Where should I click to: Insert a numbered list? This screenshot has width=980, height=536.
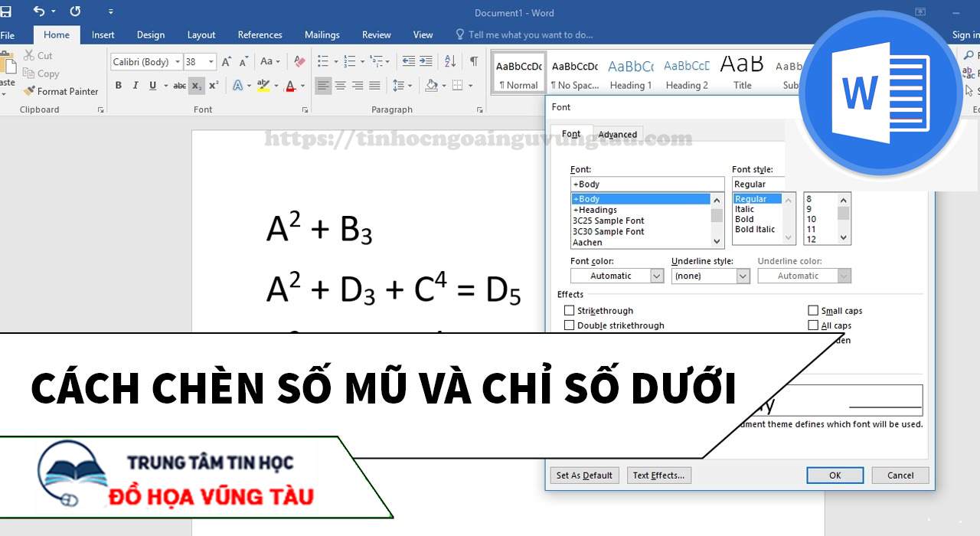pos(349,61)
